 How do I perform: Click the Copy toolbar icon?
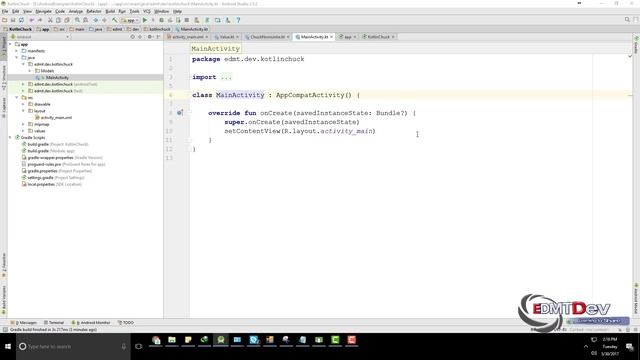(58, 20)
